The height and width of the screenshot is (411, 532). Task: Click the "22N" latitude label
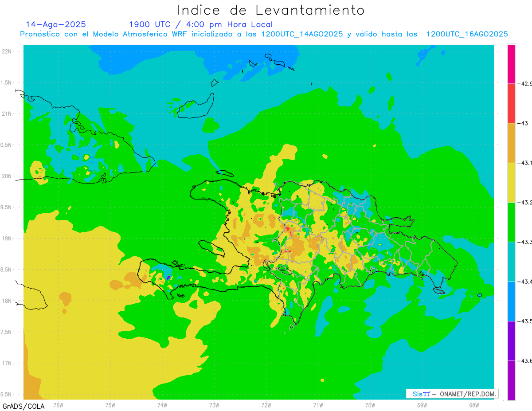tap(7, 51)
